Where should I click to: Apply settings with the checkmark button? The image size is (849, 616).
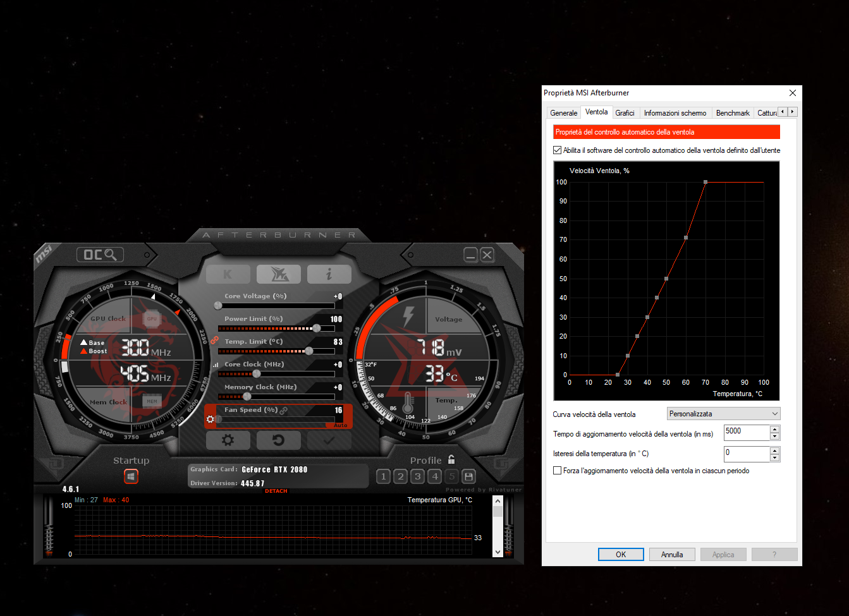point(329,440)
